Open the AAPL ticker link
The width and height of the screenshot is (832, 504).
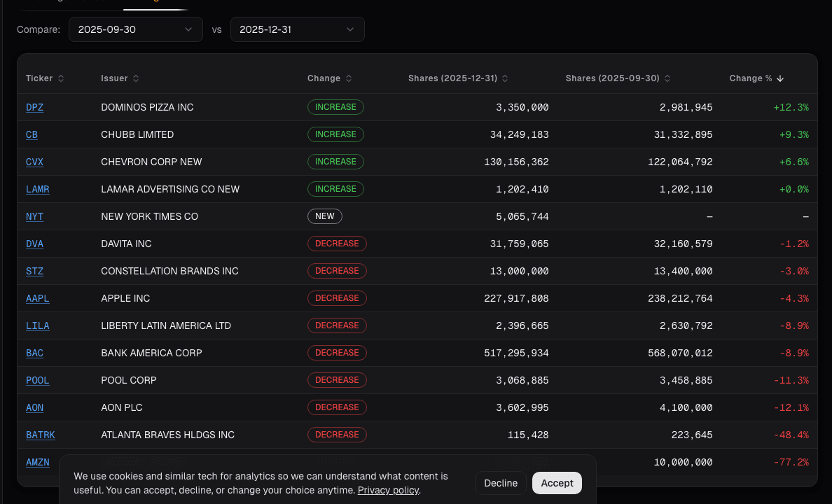click(x=37, y=298)
